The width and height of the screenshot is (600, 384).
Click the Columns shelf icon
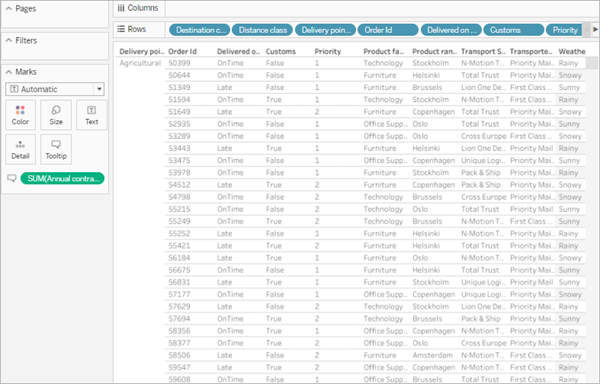pos(121,8)
